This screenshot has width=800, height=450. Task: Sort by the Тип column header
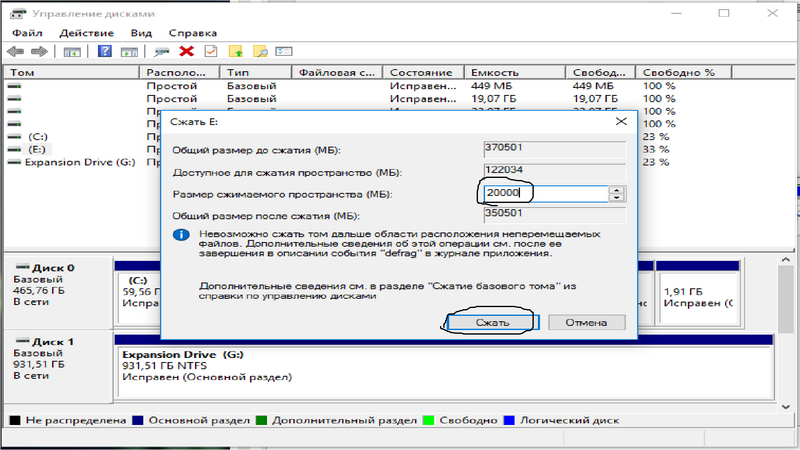[x=256, y=72]
